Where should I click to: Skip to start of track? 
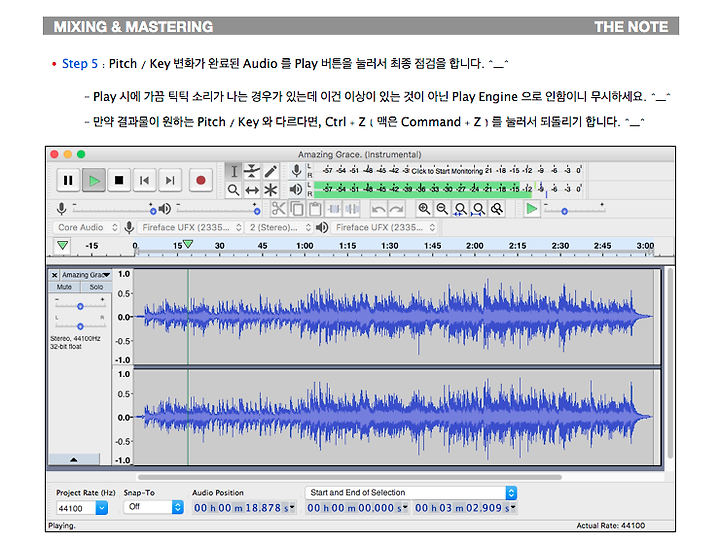pos(144,180)
